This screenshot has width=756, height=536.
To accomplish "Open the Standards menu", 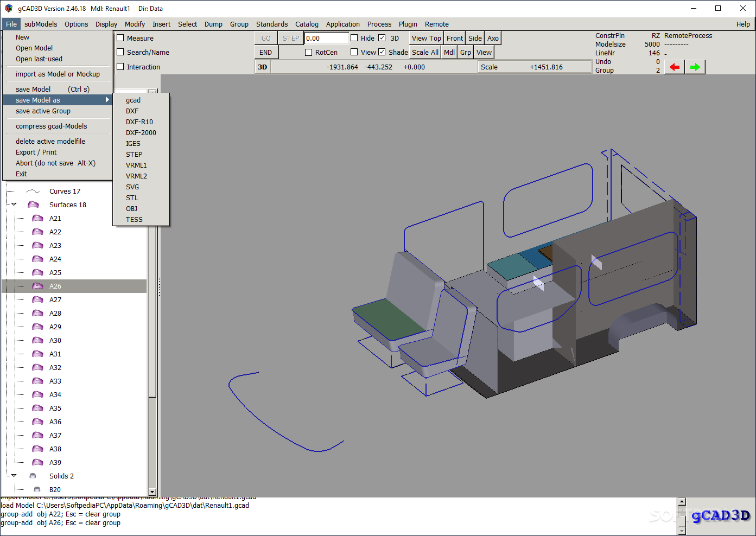I will [x=272, y=24].
